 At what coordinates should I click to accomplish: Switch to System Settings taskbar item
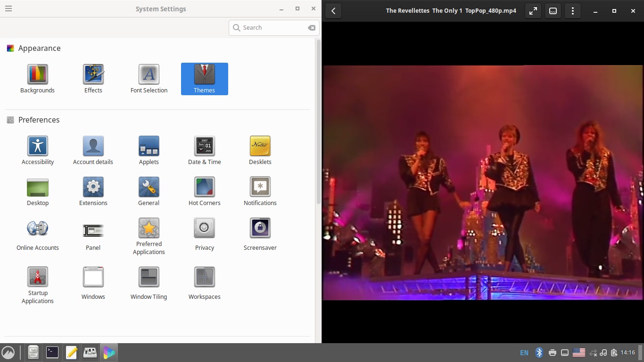pyautogui.click(x=90, y=353)
